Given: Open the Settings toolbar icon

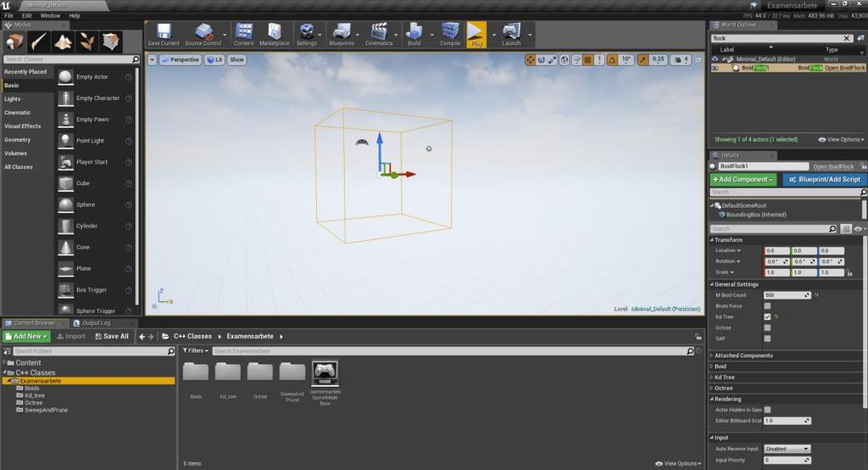Looking at the screenshot, I should coord(306,35).
